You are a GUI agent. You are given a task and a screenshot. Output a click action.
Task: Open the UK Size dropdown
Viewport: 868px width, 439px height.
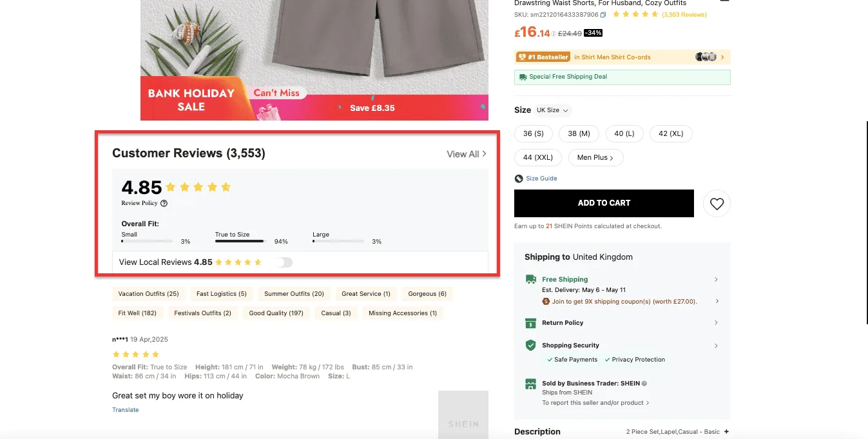pos(553,110)
